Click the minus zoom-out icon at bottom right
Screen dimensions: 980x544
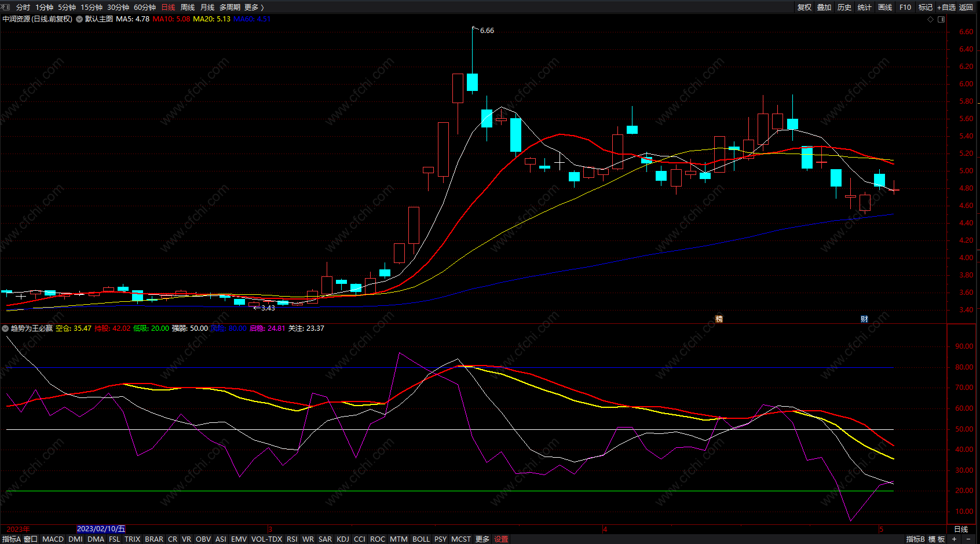[x=968, y=539]
